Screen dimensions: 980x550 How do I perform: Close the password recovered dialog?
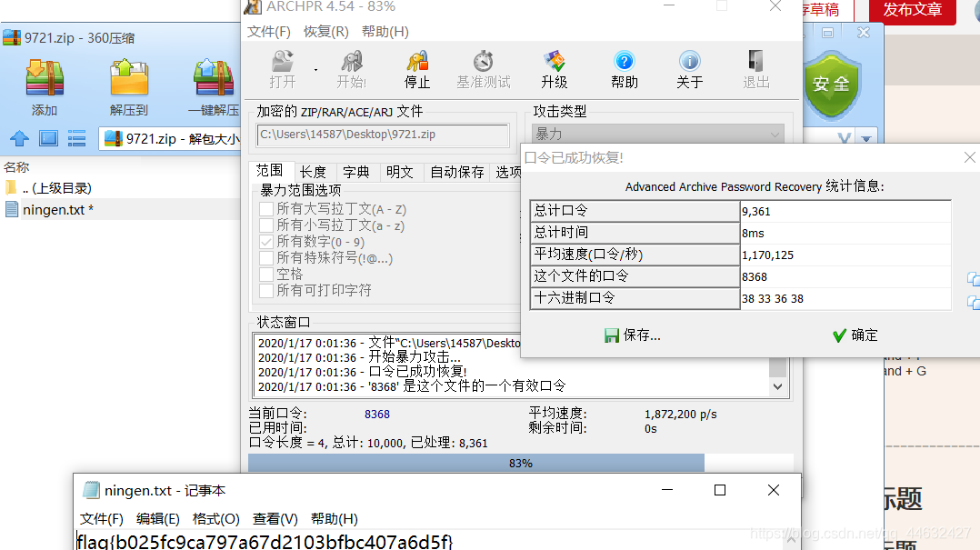969,157
